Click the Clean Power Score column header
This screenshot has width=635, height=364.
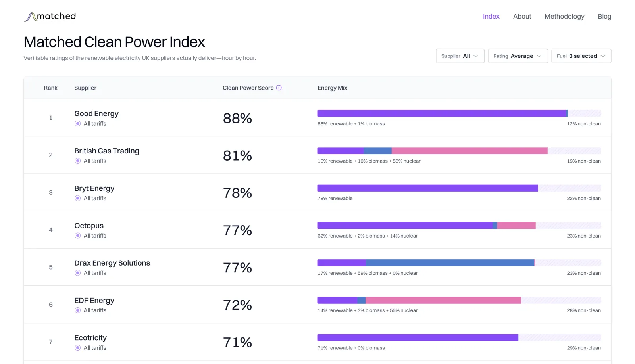click(248, 88)
